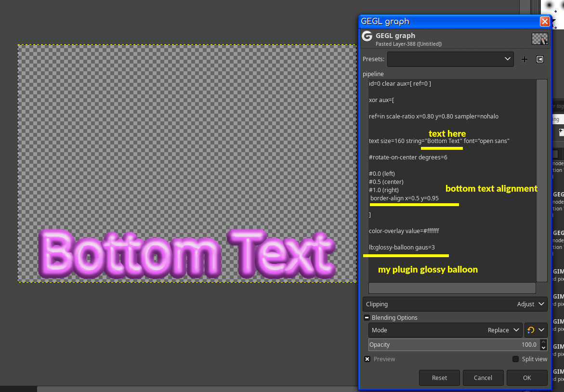Enable the Split view checkbox
This screenshot has width=564, height=392.
[515, 359]
